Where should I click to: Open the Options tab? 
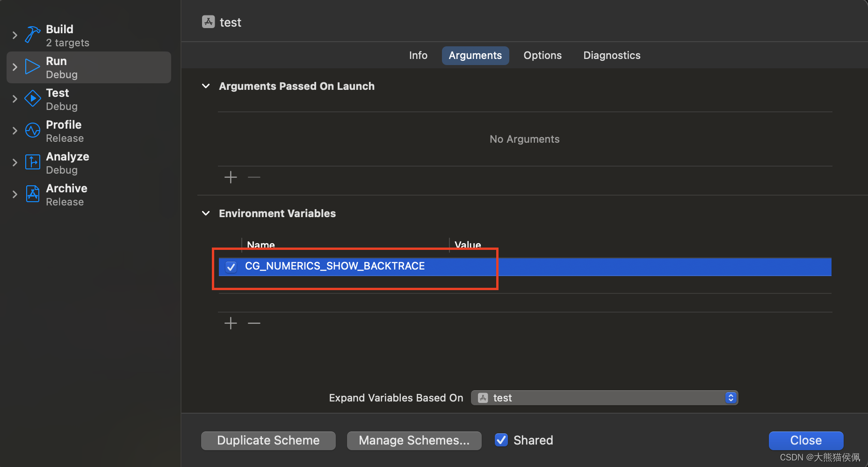[x=542, y=55]
